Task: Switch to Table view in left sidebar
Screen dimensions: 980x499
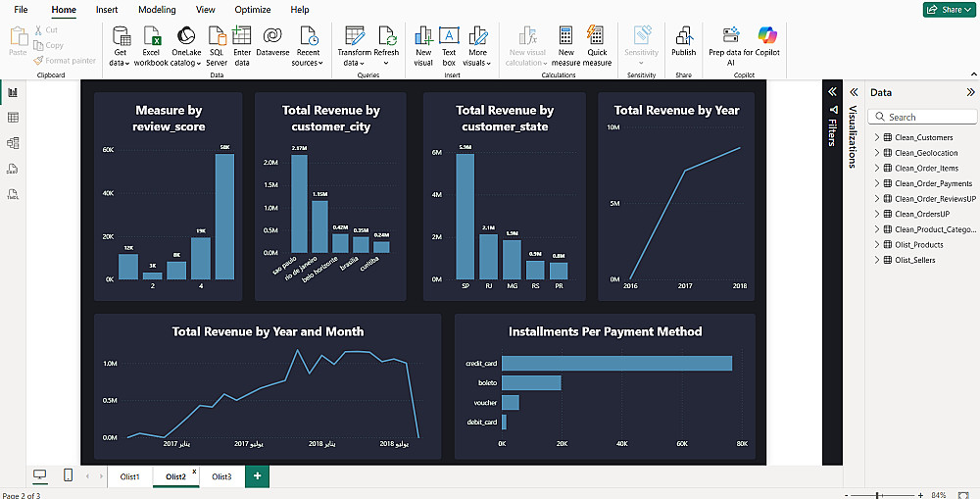Action: pos(13,118)
